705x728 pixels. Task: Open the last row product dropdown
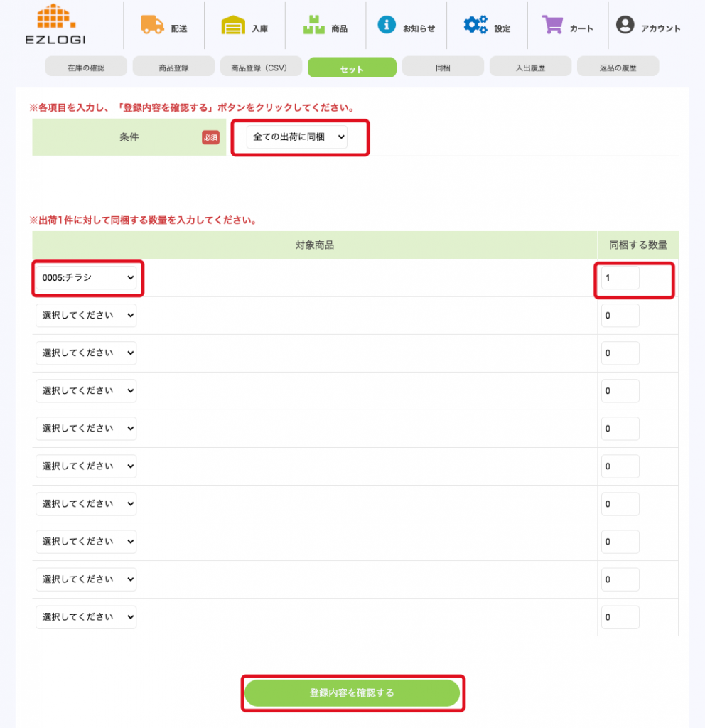click(86, 617)
